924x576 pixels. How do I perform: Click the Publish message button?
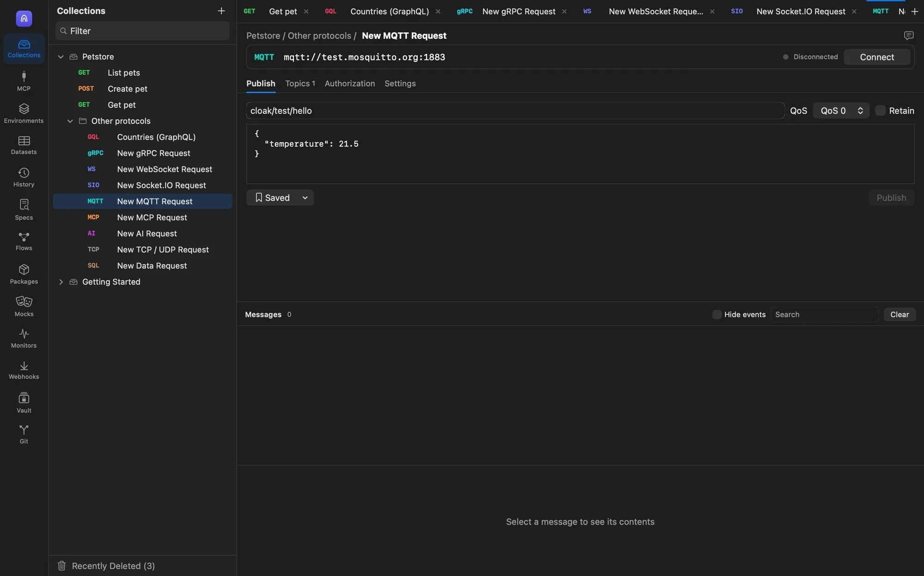(x=891, y=197)
